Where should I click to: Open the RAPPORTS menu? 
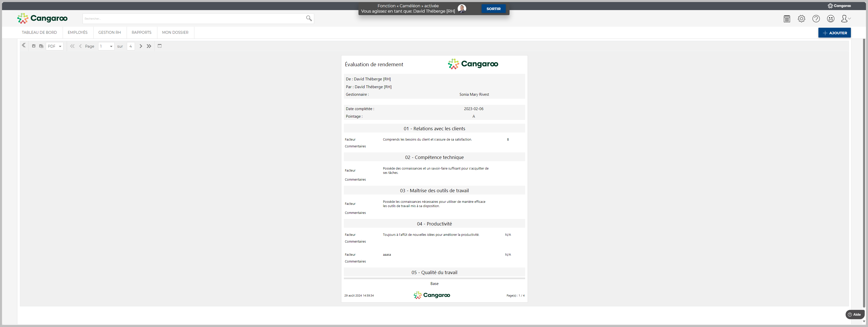[x=141, y=33]
